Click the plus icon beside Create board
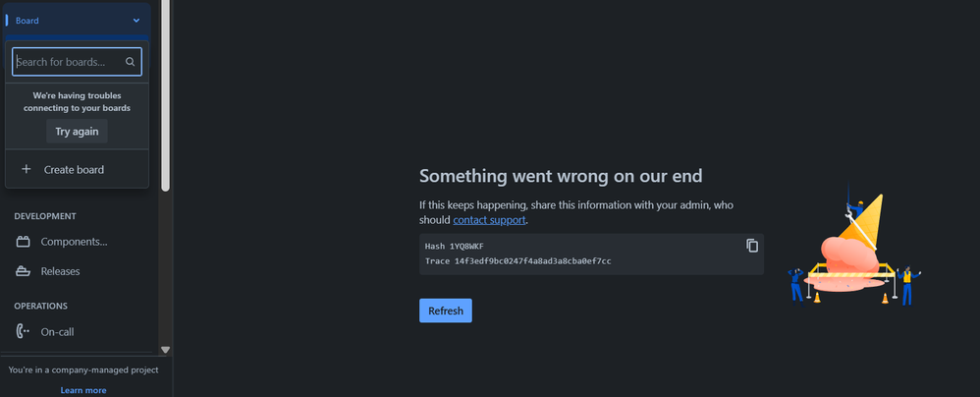Image resolution: width=980 pixels, height=397 pixels. tap(26, 169)
